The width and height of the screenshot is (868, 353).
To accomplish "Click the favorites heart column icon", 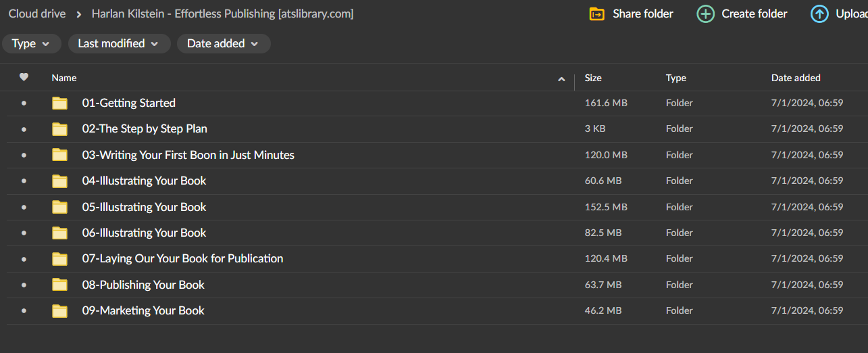I will (24, 77).
